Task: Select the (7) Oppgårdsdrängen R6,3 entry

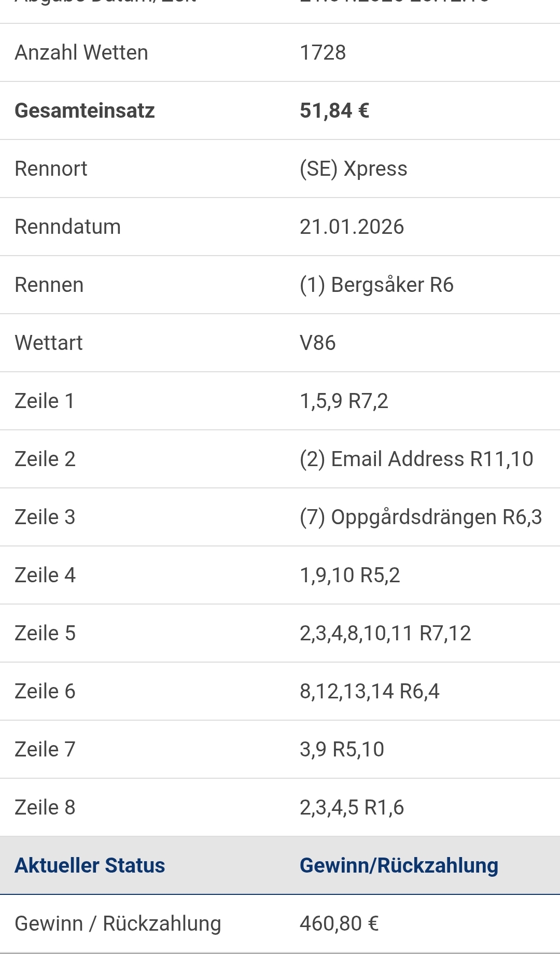Action: click(x=421, y=517)
